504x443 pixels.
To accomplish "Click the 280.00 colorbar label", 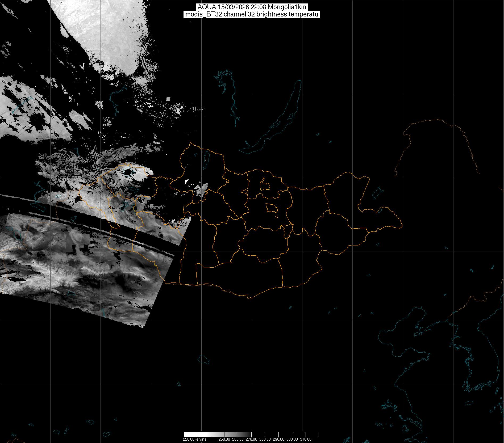I will tap(265, 439).
